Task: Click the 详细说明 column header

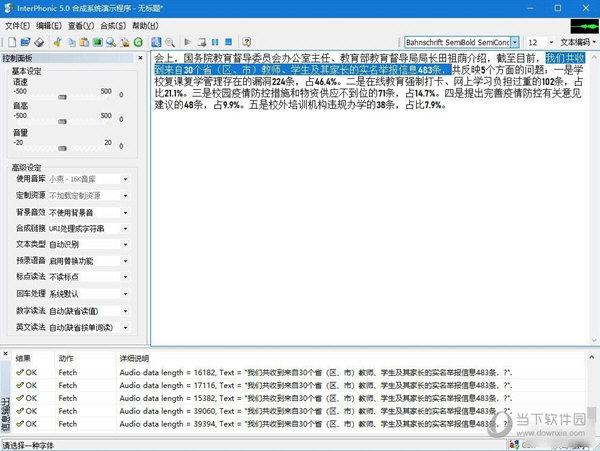Action: click(x=134, y=358)
